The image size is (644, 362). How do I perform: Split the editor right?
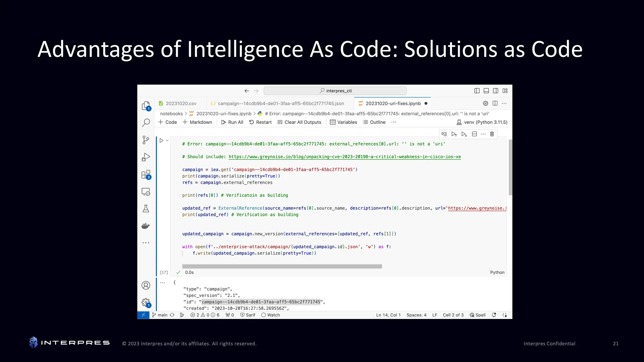pyautogui.click(x=495, y=103)
